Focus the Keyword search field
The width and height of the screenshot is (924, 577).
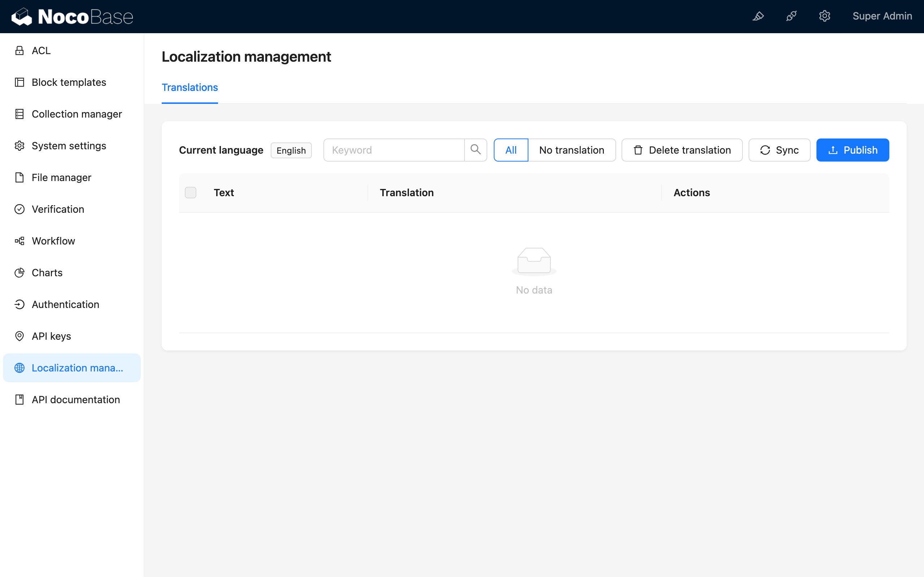click(x=393, y=150)
